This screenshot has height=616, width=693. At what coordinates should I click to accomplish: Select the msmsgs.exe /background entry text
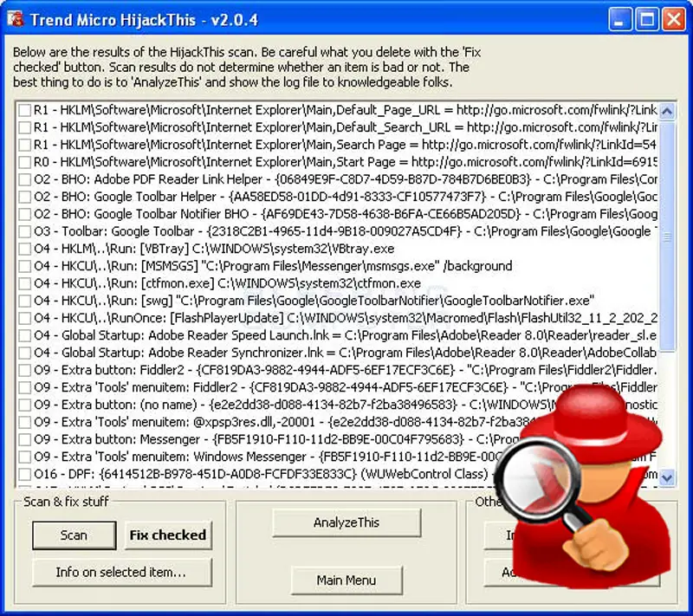[273, 266]
